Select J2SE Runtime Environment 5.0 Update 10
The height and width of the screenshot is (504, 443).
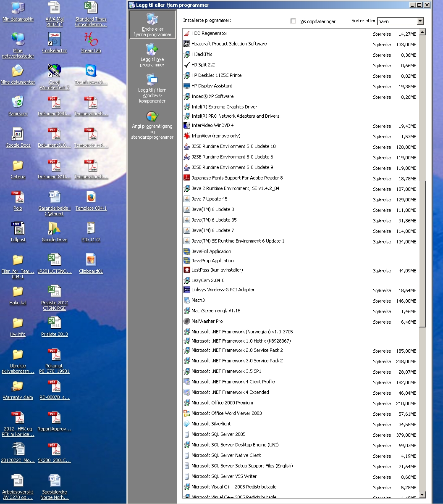[x=301, y=147]
